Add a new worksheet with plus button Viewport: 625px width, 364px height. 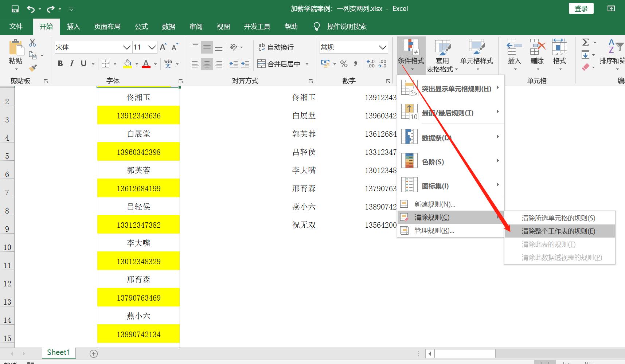(93, 353)
